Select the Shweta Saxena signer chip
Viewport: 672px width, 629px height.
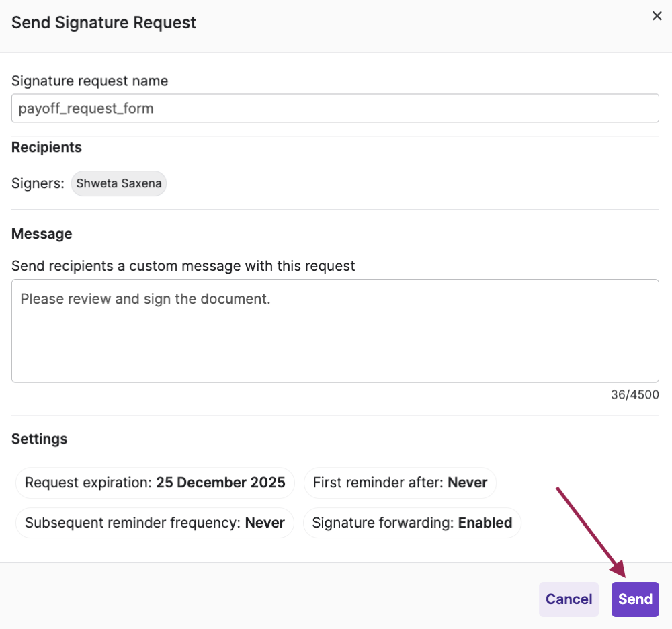click(x=119, y=183)
